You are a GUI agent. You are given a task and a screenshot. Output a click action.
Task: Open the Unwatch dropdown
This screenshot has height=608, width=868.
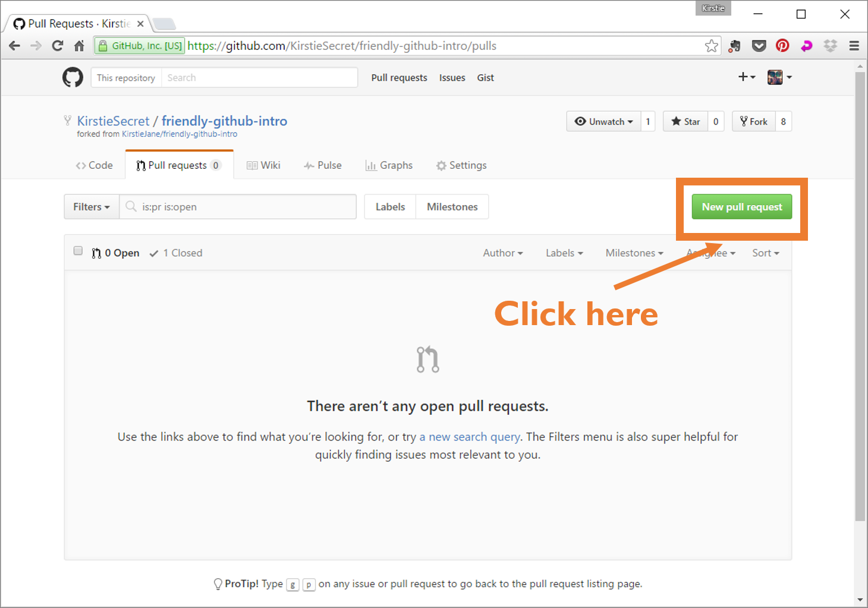pos(603,121)
